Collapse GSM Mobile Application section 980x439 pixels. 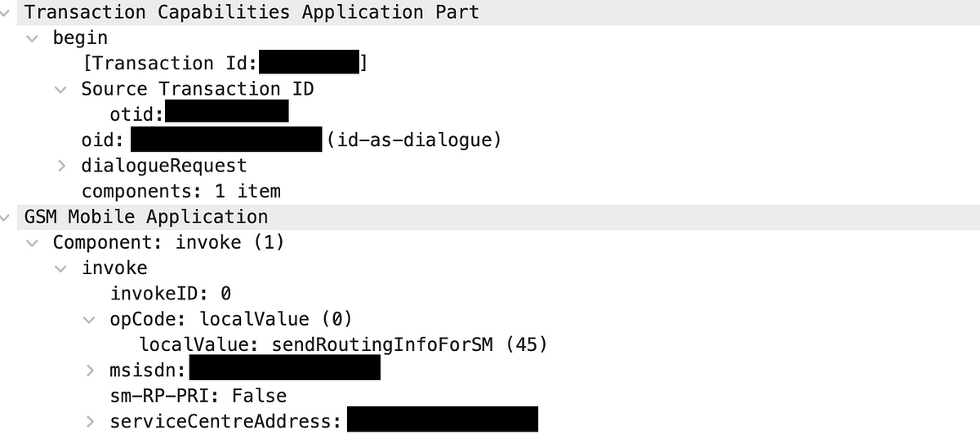click(x=6, y=217)
